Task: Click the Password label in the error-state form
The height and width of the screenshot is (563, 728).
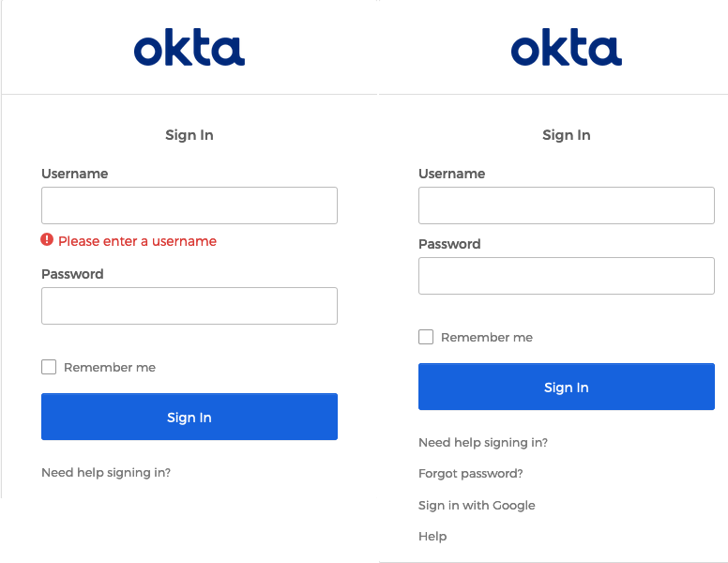Action: pos(72,274)
